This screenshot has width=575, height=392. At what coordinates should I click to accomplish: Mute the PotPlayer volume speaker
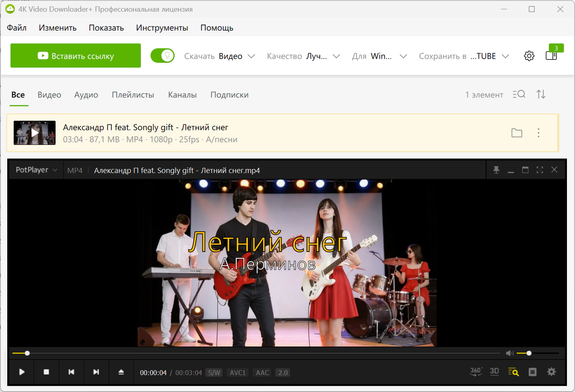509,353
